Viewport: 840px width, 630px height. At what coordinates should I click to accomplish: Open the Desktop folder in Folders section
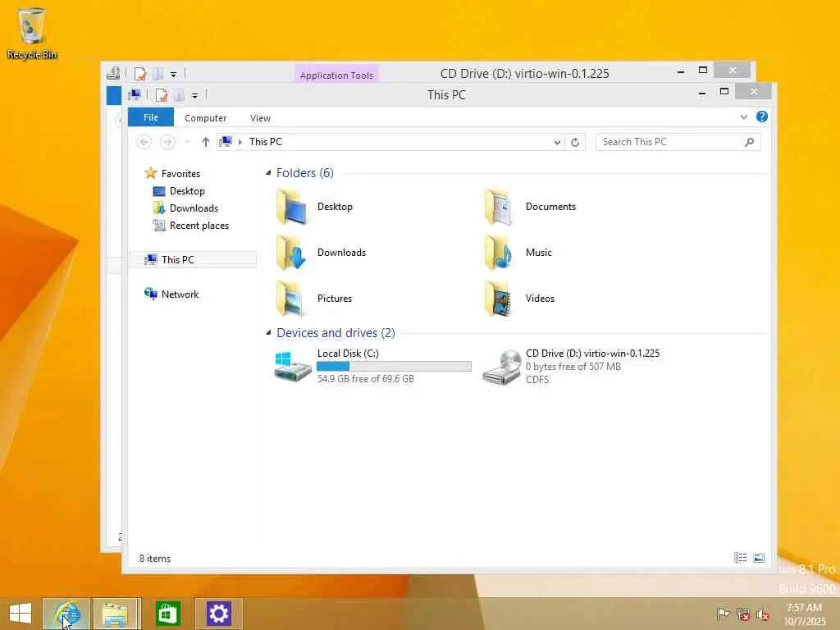tap(291, 207)
